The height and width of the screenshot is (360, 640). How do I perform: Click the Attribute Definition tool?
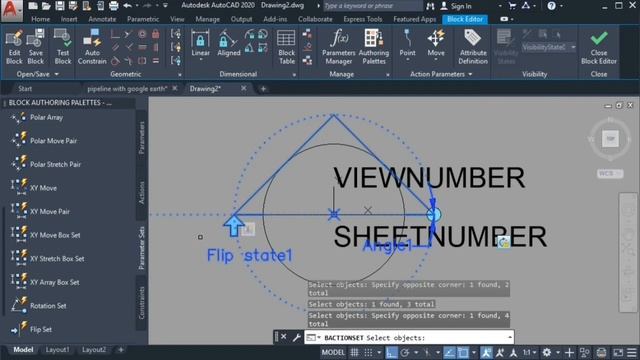[x=473, y=47]
